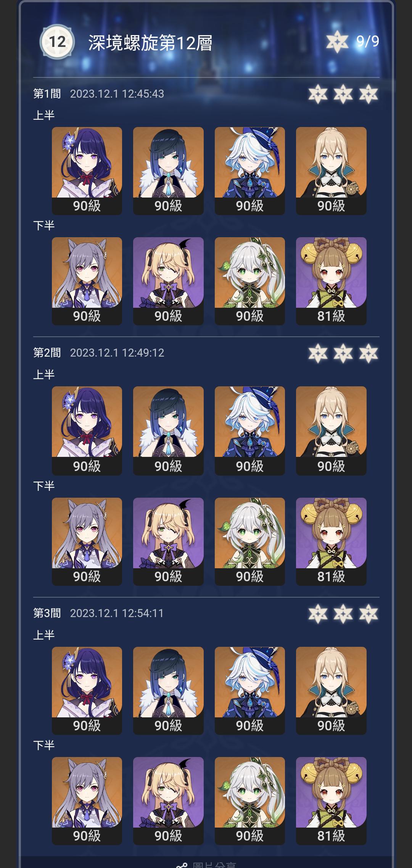This screenshot has height=868, width=412.
Task: Select green-eyed white-haired character in chamber 2 second half
Action: (x=250, y=542)
